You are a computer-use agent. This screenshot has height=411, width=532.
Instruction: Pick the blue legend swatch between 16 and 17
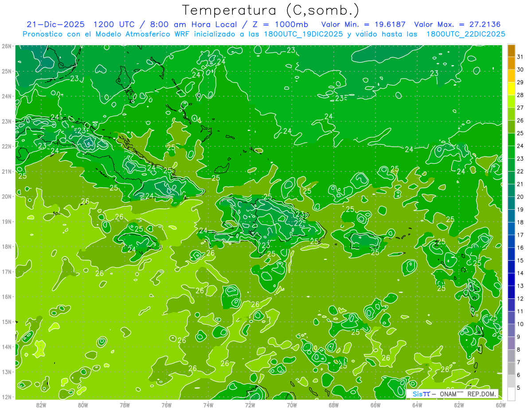[511, 241]
